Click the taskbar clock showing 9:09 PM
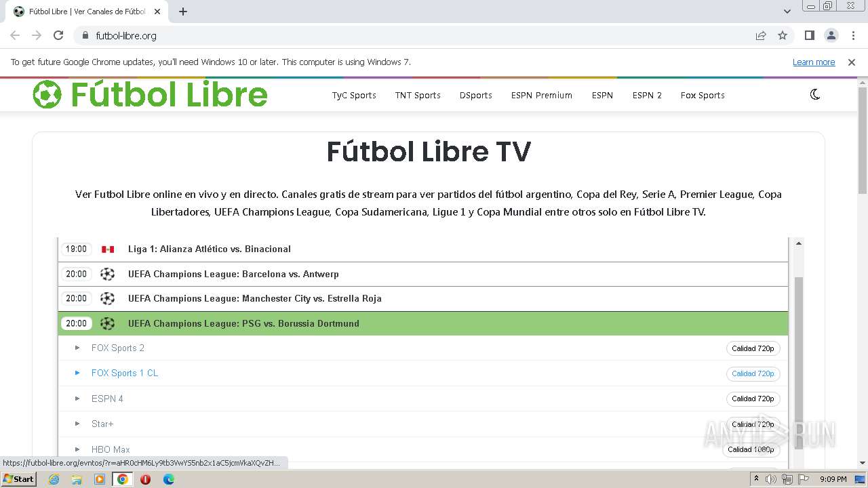Viewport: 868px width, 488px height. click(833, 479)
